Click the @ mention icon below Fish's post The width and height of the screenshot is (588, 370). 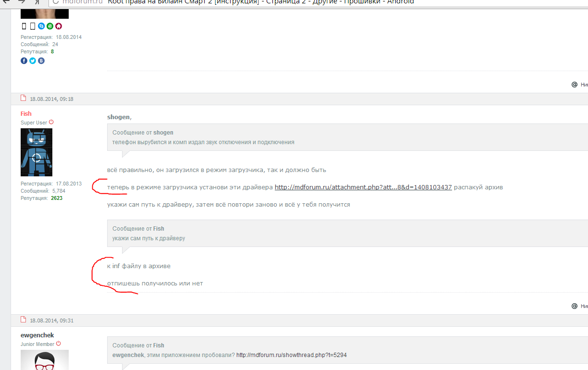574,306
